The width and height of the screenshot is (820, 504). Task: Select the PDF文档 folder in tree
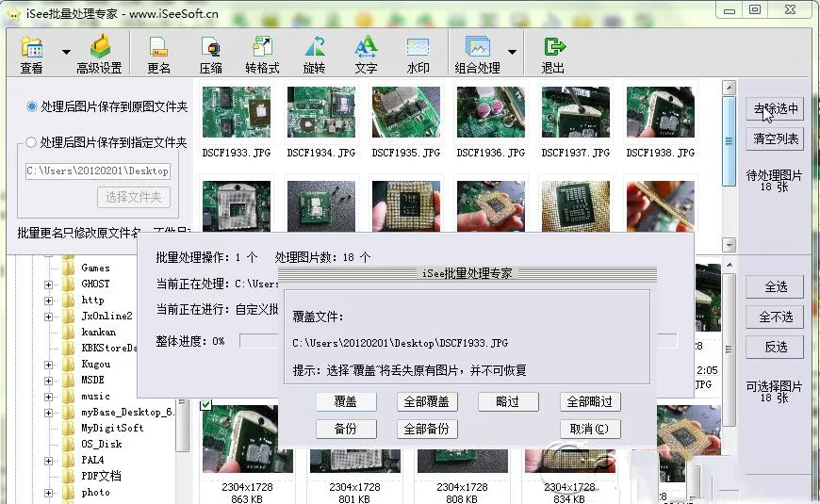coord(101,477)
